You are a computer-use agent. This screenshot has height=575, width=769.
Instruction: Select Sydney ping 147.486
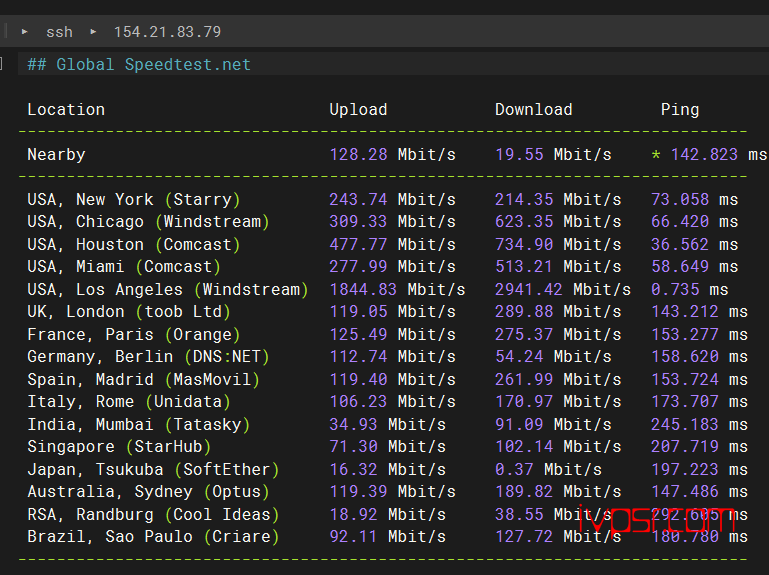pyautogui.click(x=685, y=492)
